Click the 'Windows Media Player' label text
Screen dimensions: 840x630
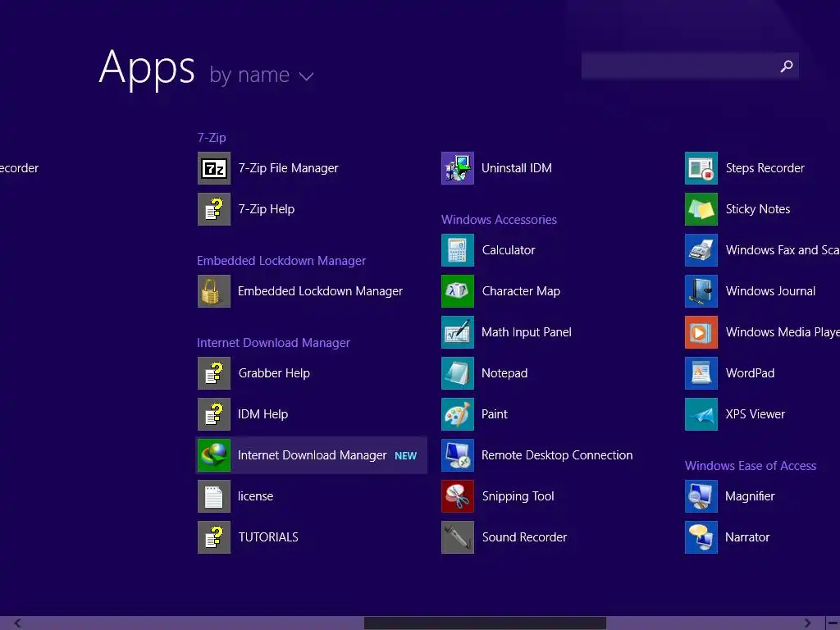point(783,332)
